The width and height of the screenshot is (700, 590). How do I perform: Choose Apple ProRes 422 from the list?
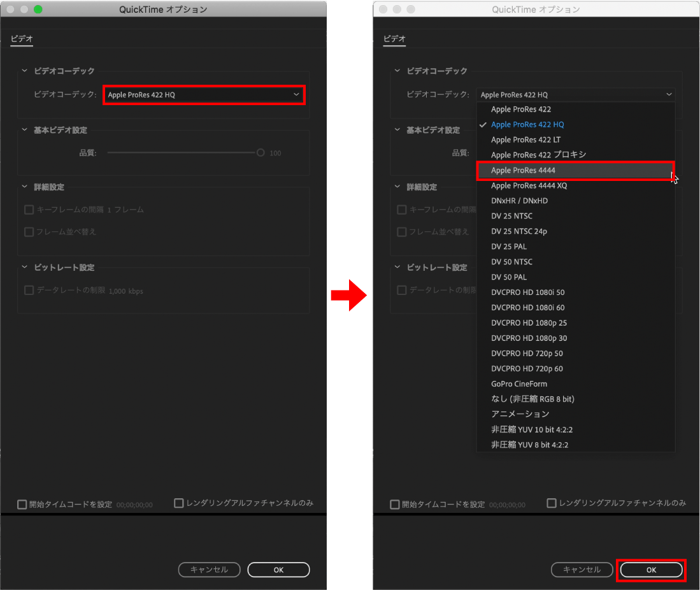[x=575, y=110]
